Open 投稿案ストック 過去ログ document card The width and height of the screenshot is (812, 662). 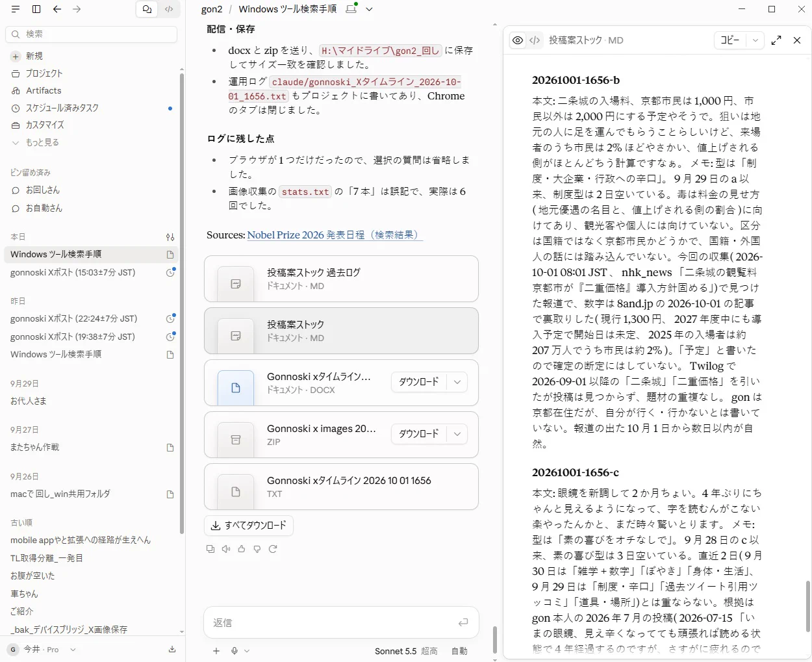(x=341, y=279)
